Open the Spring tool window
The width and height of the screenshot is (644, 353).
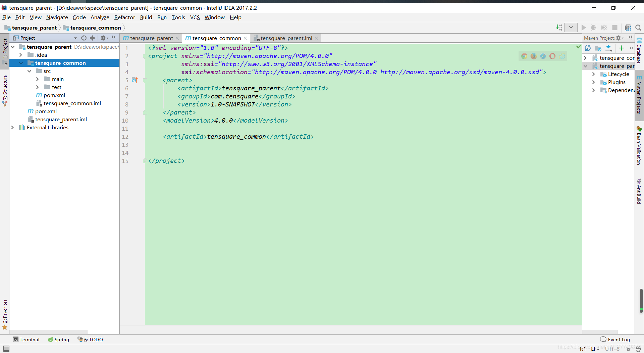pyautogui.click(x=58, y=340)
